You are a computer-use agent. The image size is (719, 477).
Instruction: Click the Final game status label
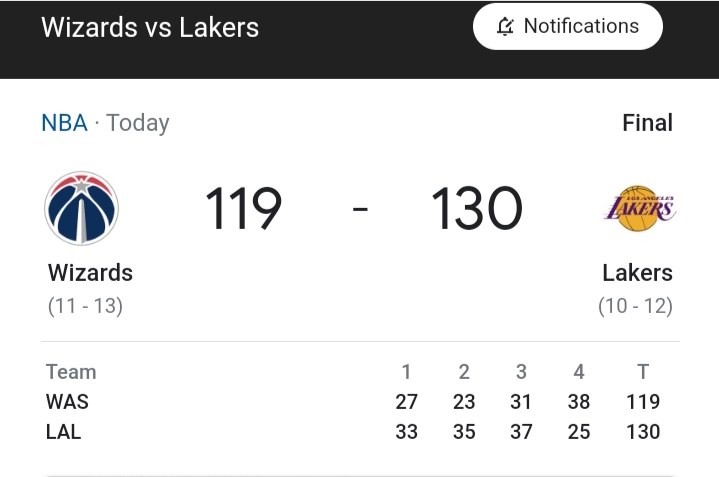tap(647, 123)
